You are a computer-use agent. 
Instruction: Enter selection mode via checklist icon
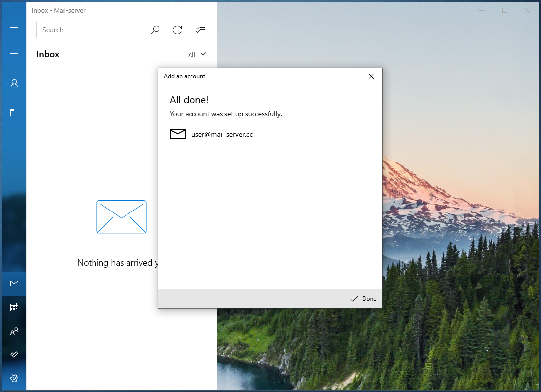click(201, 30)
